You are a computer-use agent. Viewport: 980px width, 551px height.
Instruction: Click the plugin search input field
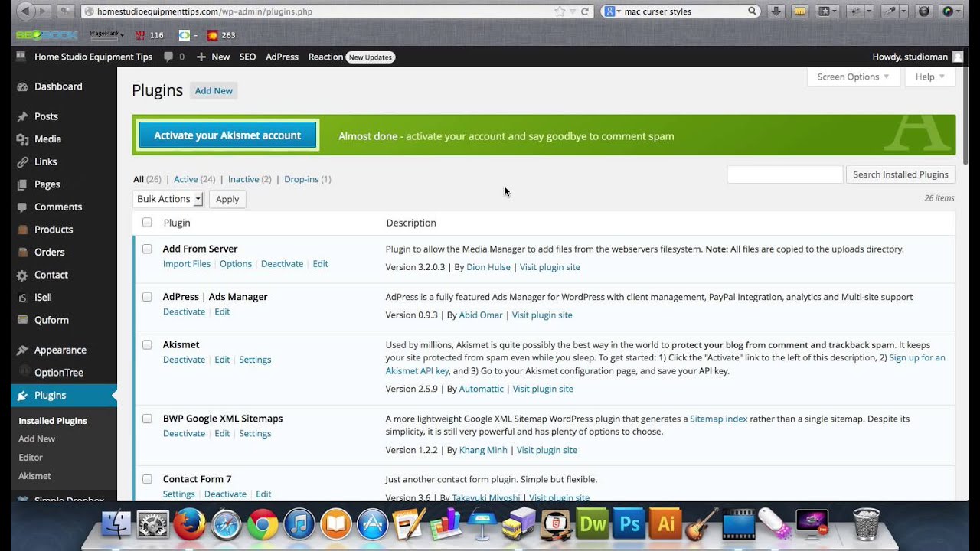[785, 174]
